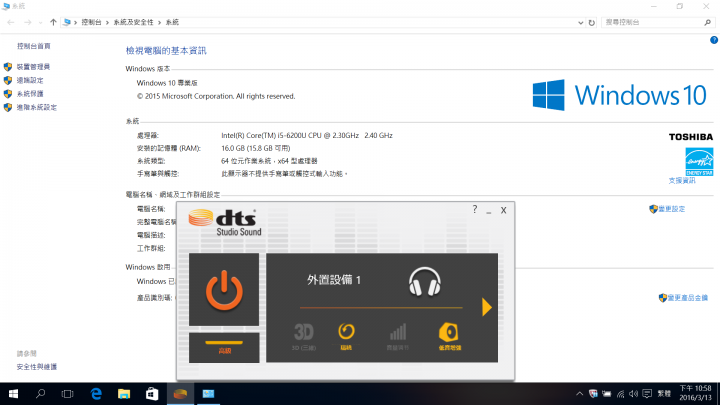Click the back arrow in navigation bar

(x=11, y=22)
